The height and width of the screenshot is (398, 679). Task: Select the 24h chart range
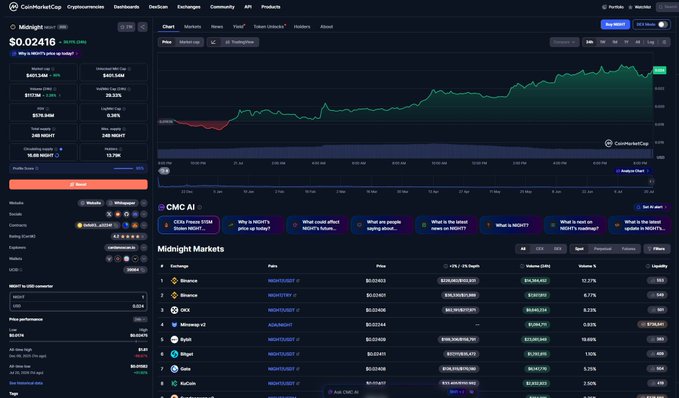point(589,42)
